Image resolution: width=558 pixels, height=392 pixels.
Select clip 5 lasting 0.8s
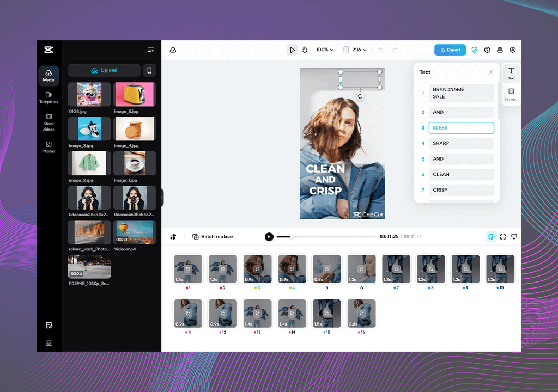tap(327, 269)
